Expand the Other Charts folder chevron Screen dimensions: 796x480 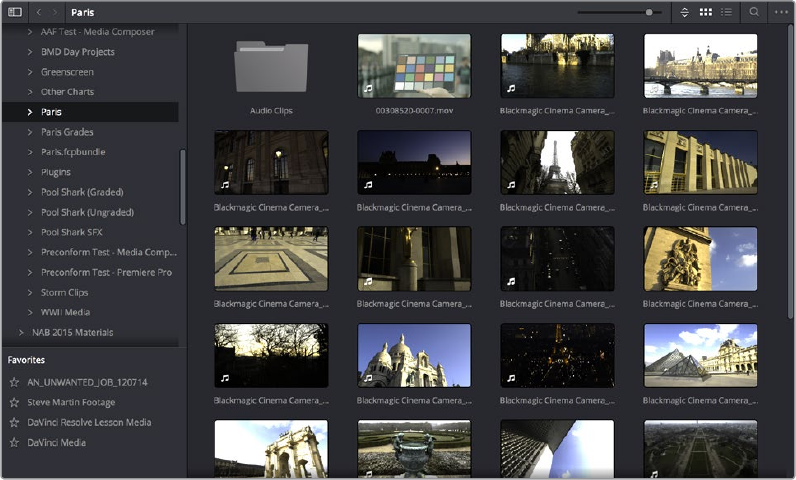point(29,92)
